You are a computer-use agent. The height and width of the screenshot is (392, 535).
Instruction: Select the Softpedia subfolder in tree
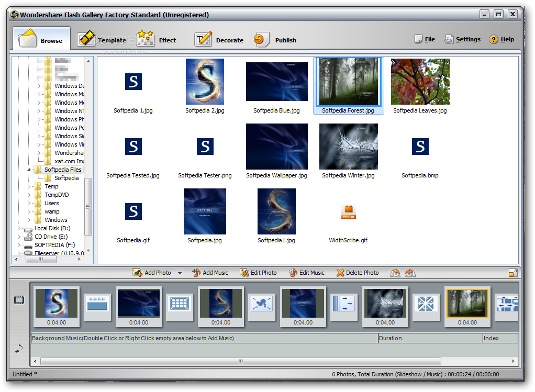point(66,178)
